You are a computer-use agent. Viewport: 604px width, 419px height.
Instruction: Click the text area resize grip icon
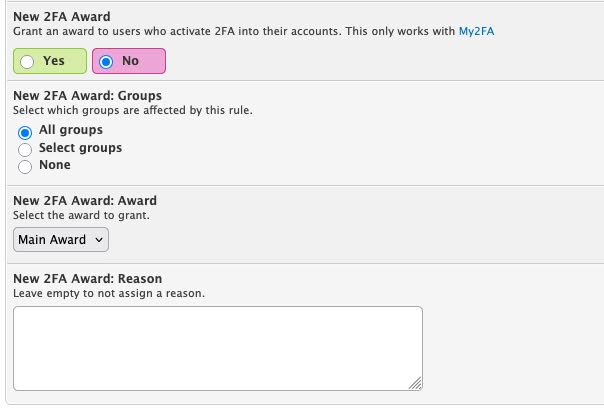pyautogui.click(x=416, y=384)
